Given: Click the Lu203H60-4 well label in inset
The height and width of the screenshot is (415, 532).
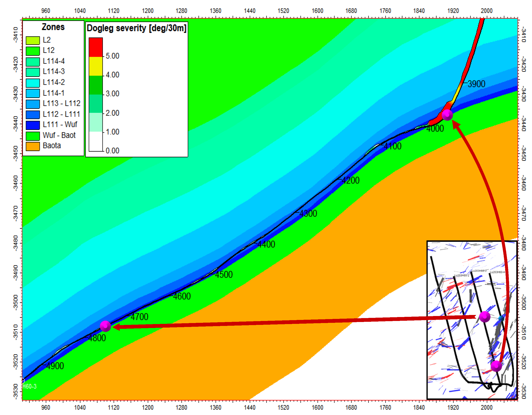Looking at the screenshot, I should point(498,272).
